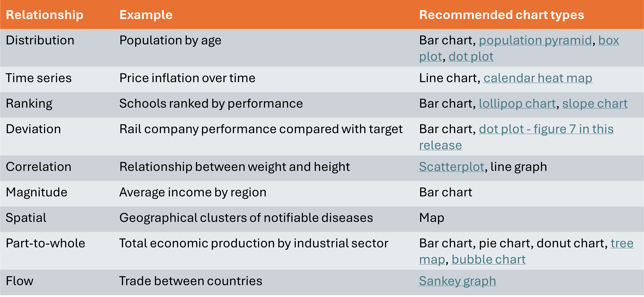Click the Example column header
The width and height of the screenshot is (644, 297).
coord(146,15)
